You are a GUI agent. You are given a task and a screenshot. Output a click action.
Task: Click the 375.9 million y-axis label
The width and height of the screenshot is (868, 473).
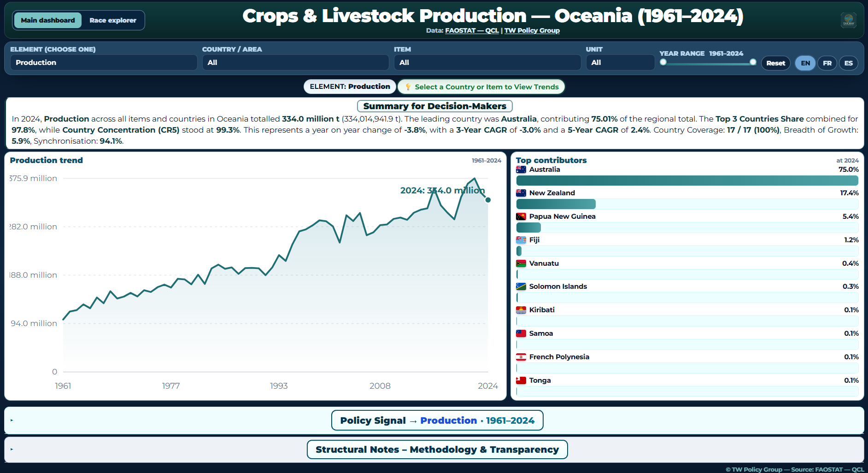[33, 178]
